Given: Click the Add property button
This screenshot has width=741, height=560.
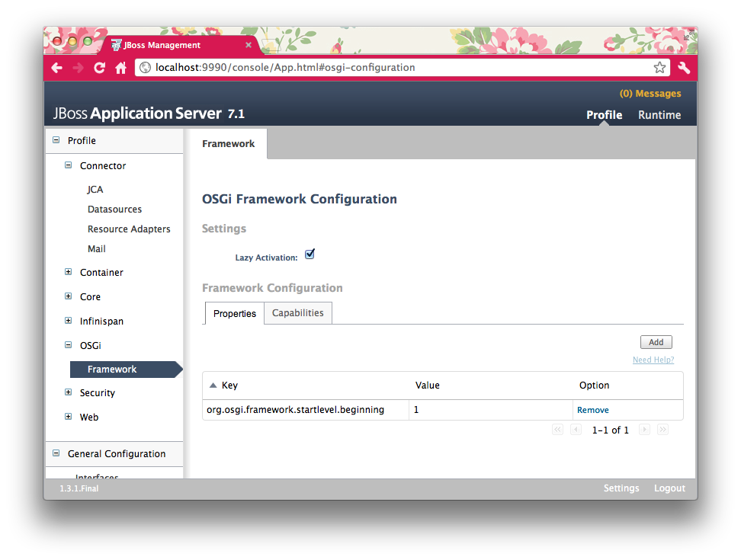Looking at the screenshot, I should (656, 342).
